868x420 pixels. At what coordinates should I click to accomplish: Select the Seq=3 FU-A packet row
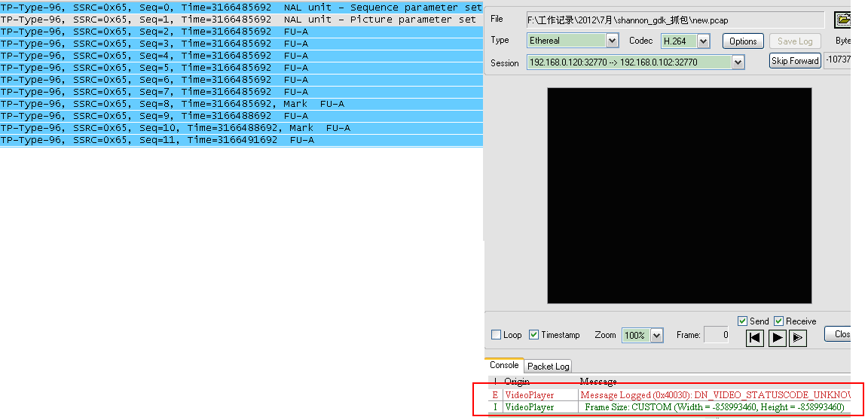[241, 44]
